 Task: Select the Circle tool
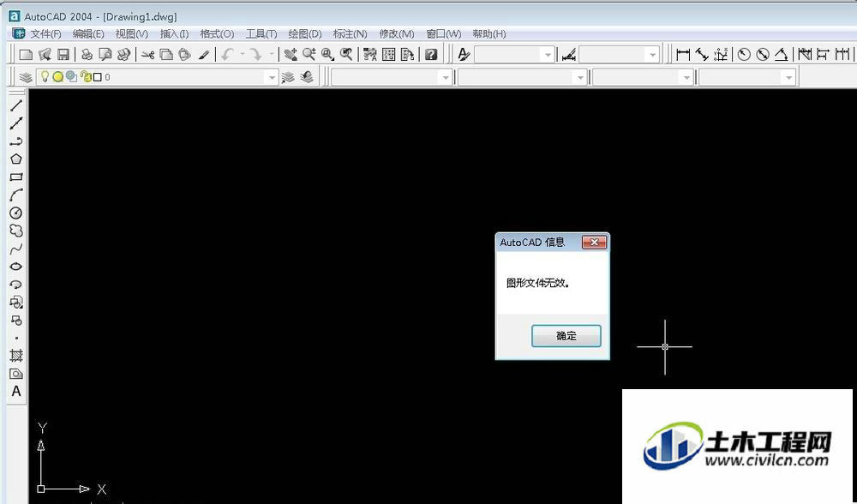tap(15, 213)
